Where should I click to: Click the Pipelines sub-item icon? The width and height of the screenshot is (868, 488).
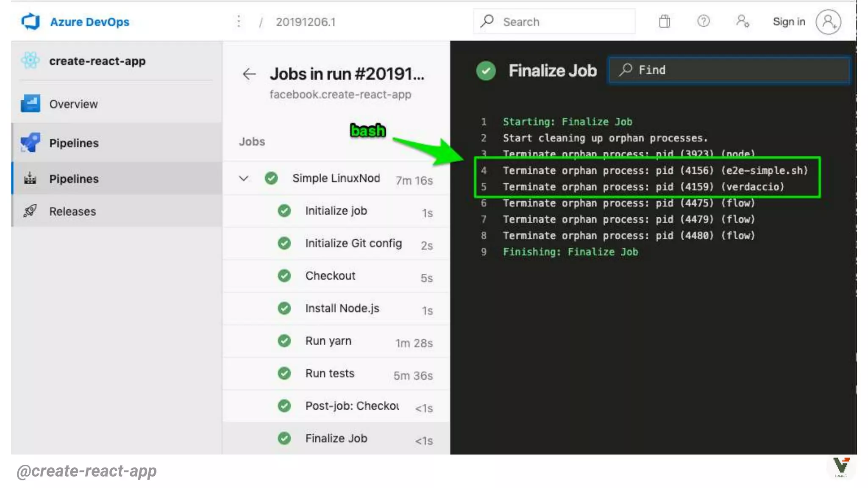pos(30,178)
